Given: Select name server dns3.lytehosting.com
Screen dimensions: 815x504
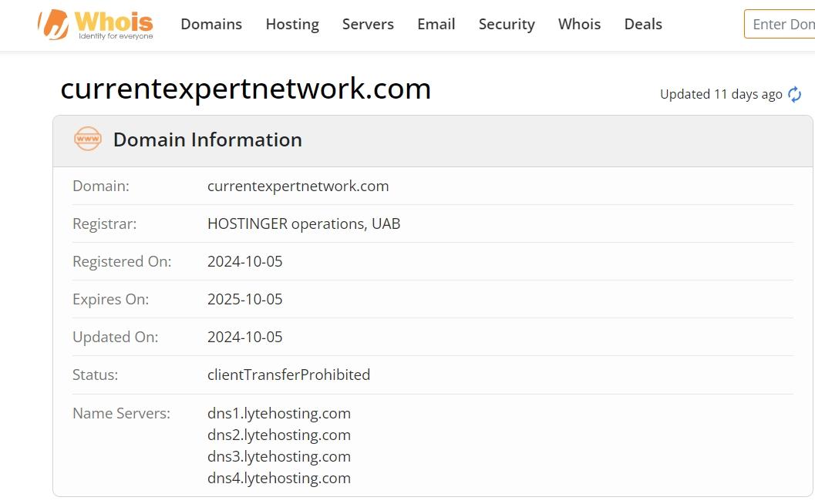Looking at the screenshot, I should [278, 457].
